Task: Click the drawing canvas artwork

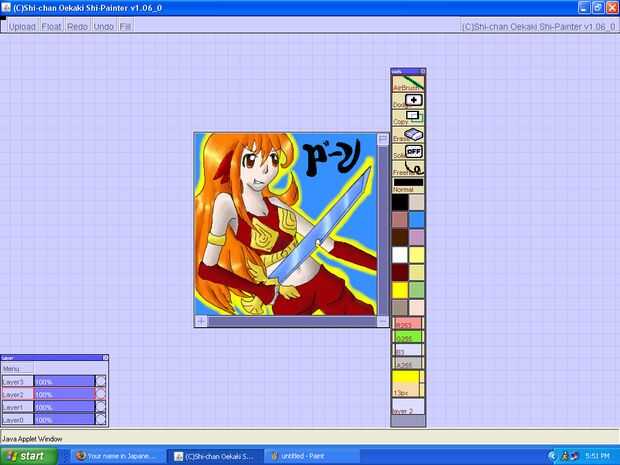Action: [285, 224]
